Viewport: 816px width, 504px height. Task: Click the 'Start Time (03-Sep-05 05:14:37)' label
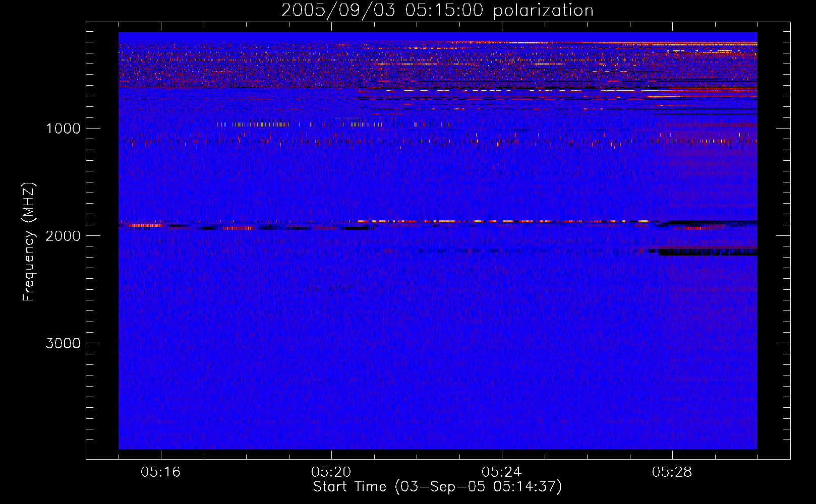[437, 487]
